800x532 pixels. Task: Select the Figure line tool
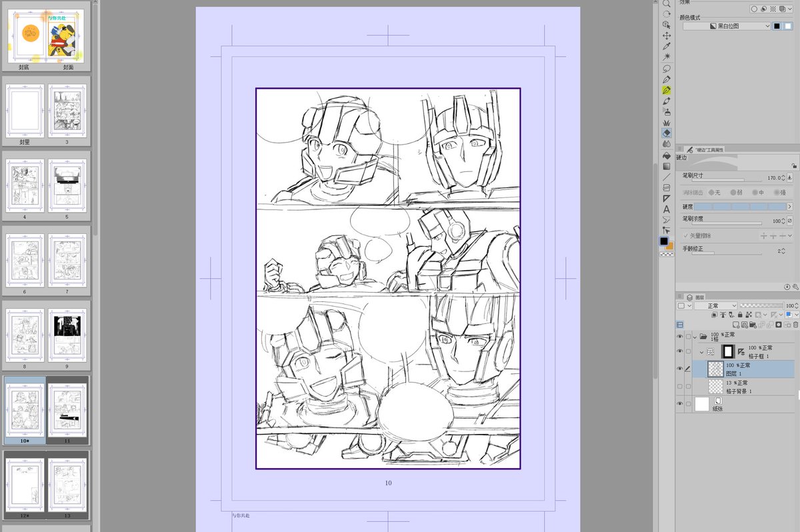(666, 177)
